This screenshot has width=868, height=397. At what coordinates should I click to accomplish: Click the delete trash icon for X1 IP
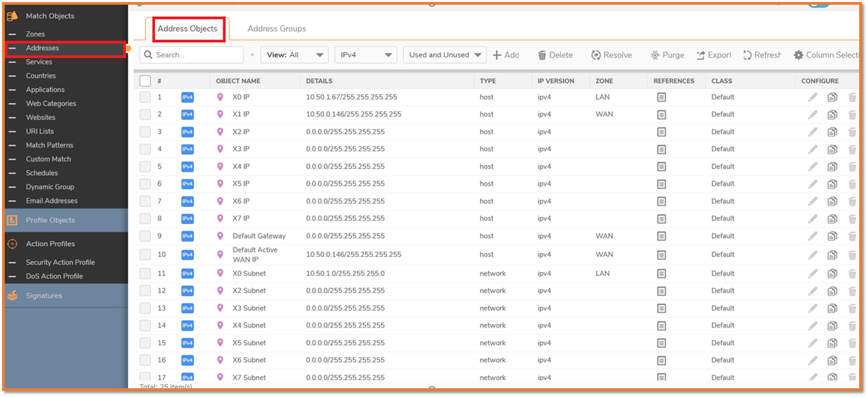[x=852, y=115]
